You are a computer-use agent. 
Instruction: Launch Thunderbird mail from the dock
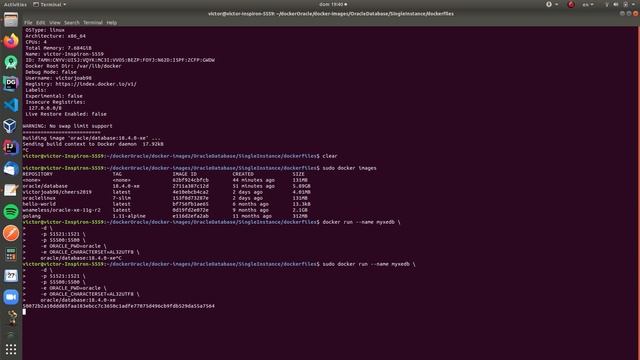click(x=11, y=169)
